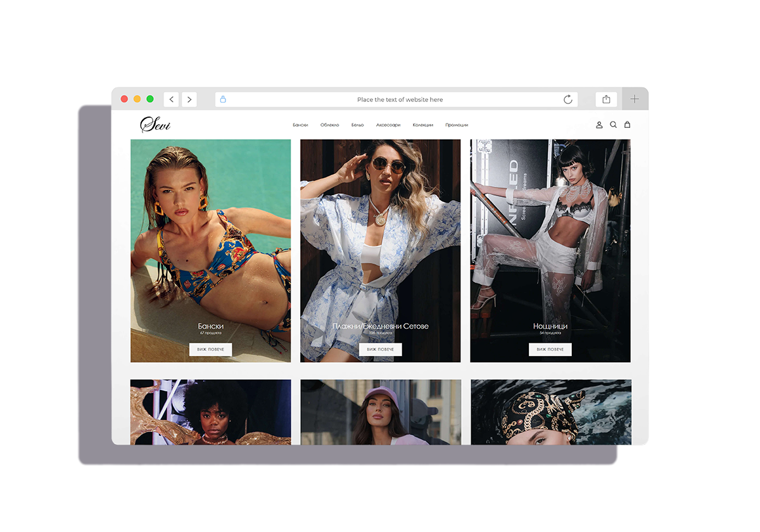This screenshot has width=760, height=532.
Task: Open the Промоции menu item
Action: click(x=457, y=125)
